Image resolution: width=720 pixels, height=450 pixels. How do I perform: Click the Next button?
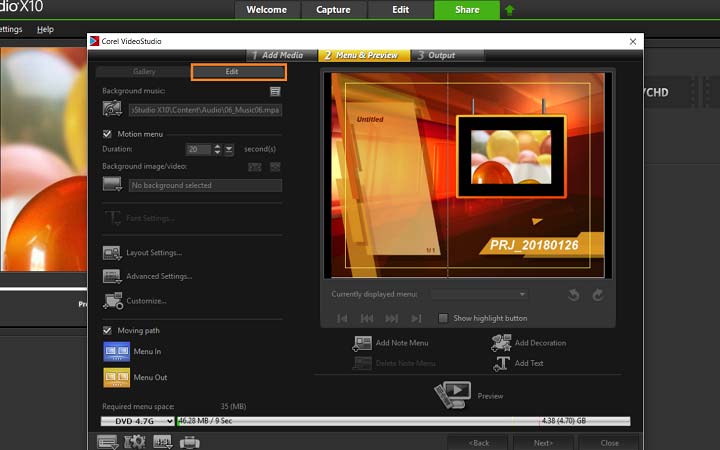click(543, 442)
